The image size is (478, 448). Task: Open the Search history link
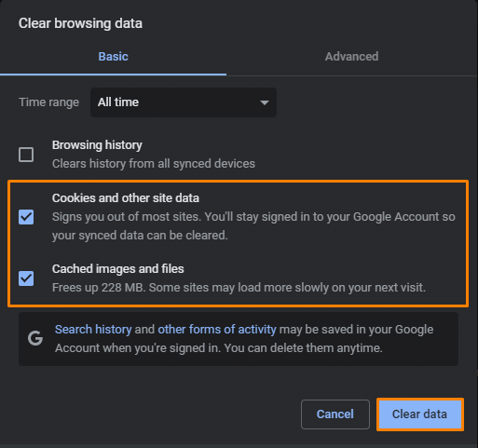(93, 330)
